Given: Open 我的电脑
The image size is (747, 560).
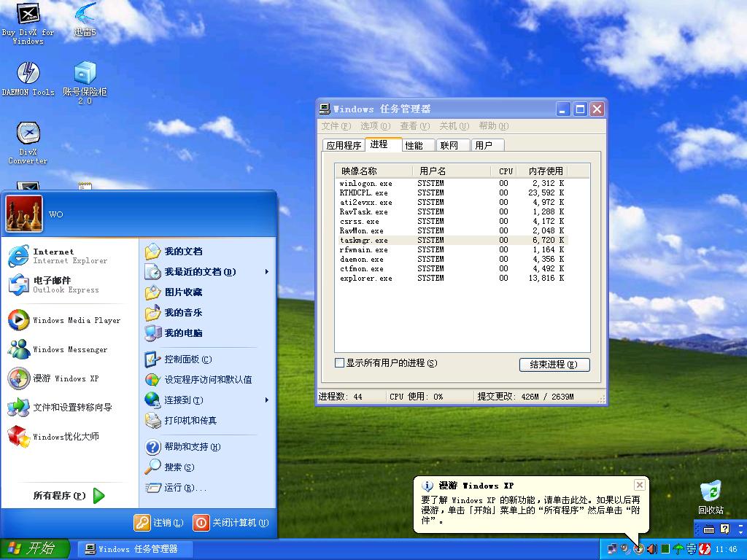Looking at the screenshot, I should pyautogui.click(x=174, y=332).
